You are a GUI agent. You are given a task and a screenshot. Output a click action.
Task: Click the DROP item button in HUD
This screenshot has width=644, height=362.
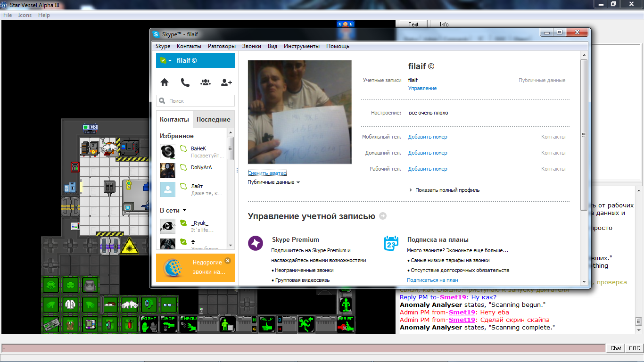[x=168, y=324]
